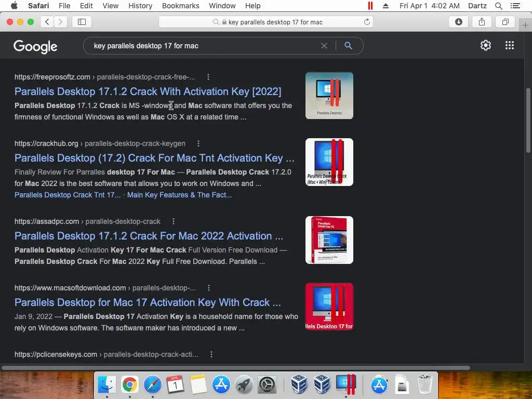532x399 pixels.
Task: Follow 'Main Key Features & The Fact...' sitelink
Action: (x=179, y=195)
